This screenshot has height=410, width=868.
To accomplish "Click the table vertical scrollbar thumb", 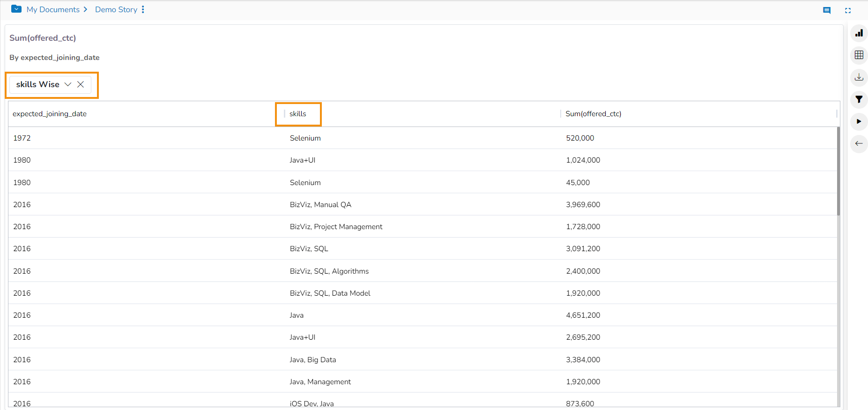I will [x=838, y=171].
